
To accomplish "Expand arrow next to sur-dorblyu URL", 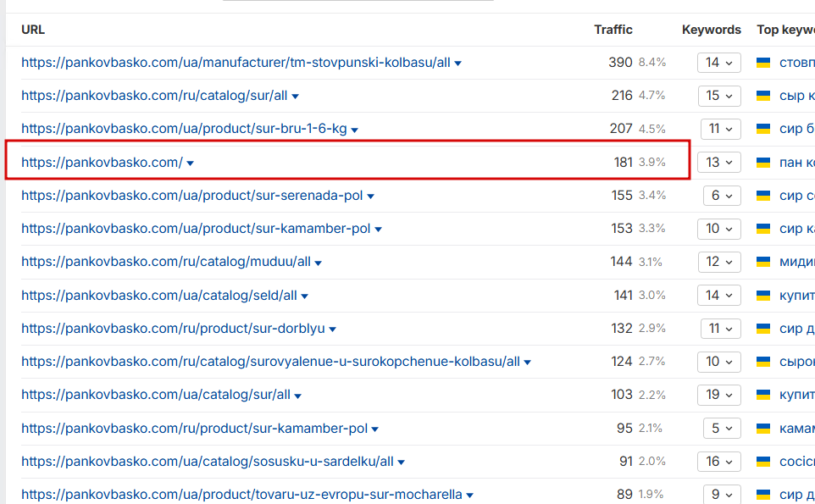I will click(x=333, y=330).
